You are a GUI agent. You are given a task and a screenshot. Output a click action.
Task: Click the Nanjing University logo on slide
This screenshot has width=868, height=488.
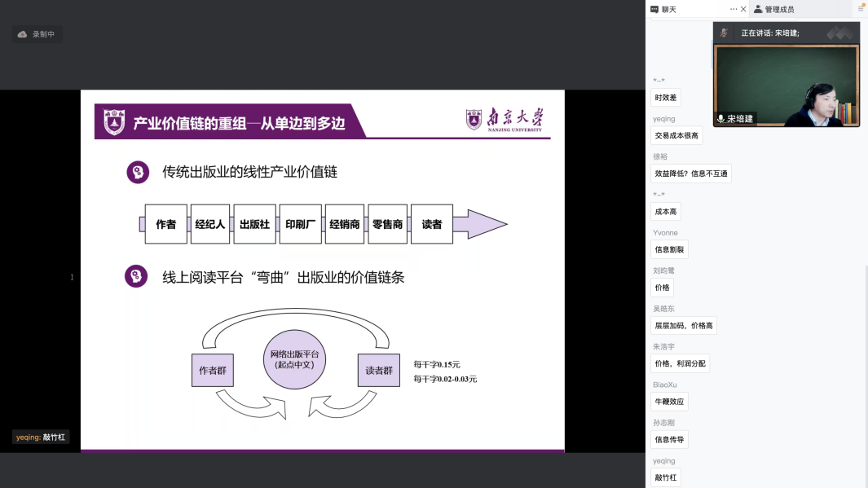click(x=504, y=120)
